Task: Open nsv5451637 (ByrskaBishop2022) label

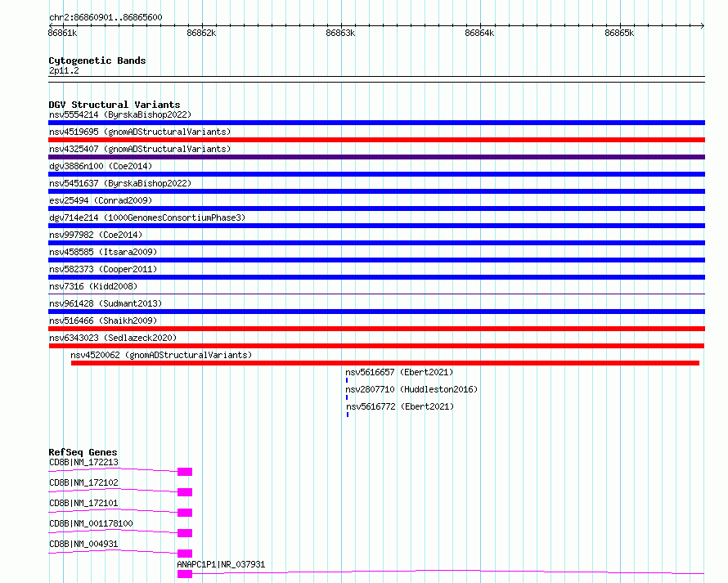Action: coord(120,183)
